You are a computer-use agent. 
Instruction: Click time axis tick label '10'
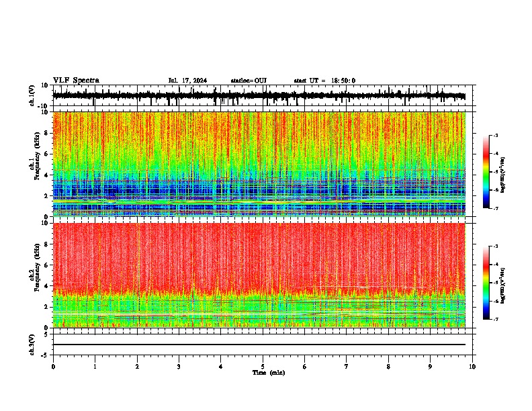click(x=472, y=367)
